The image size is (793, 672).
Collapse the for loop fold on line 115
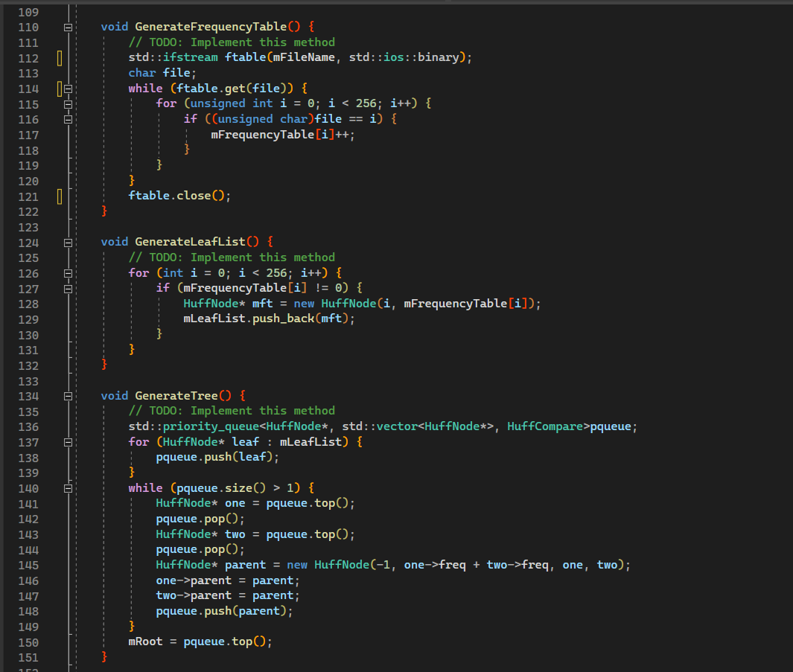point(67,103)
